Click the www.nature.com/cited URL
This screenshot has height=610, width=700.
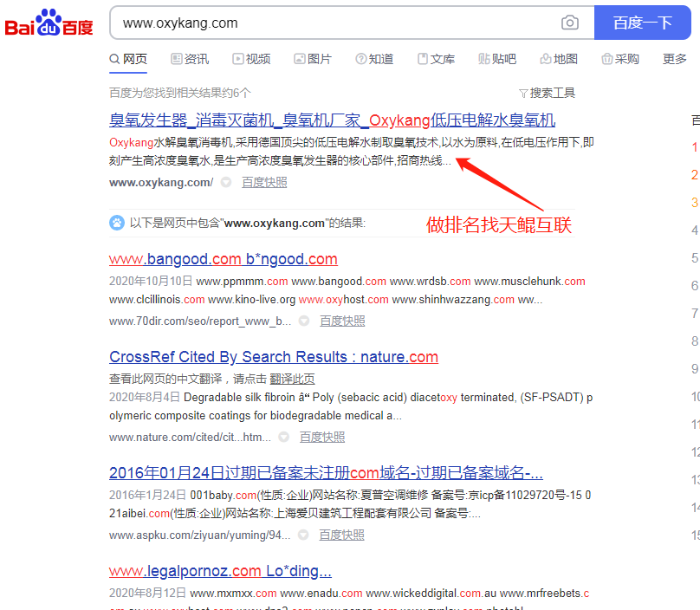point(191,438)
